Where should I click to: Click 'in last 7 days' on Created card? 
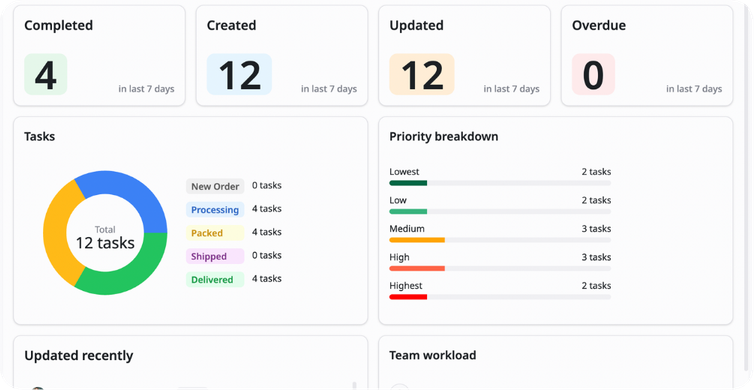click(x=329, y=89)
